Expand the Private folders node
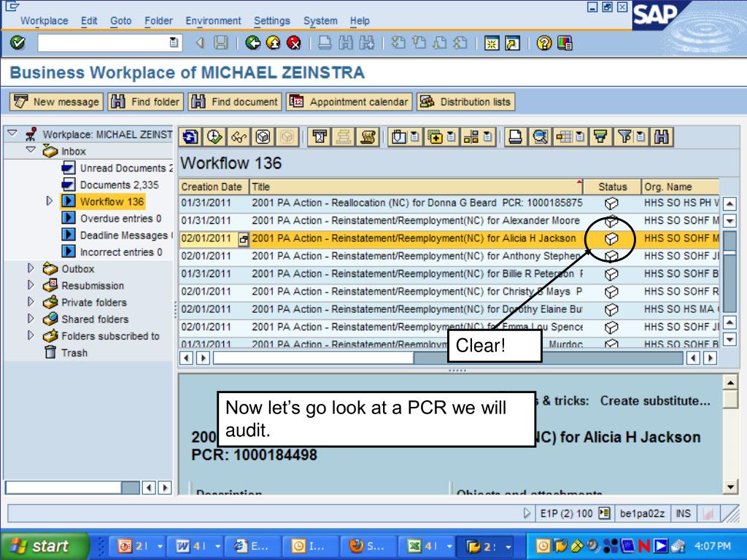This screenshot has height=560, width=747. (x=31, y=301)
